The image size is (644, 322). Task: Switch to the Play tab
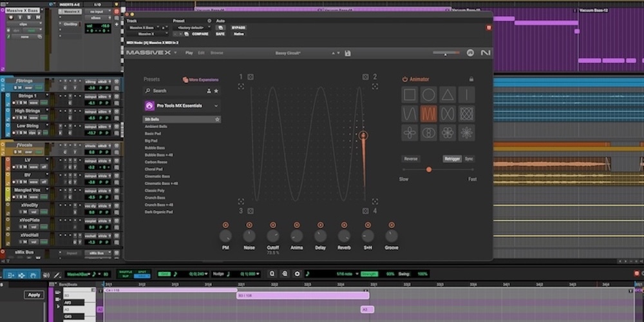point(189,53)
